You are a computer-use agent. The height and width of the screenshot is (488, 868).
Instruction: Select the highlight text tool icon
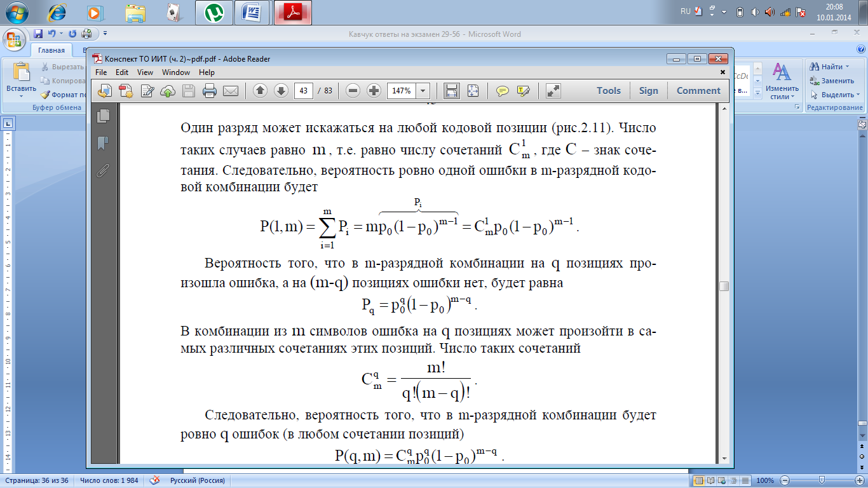click(x=524, y=91)
